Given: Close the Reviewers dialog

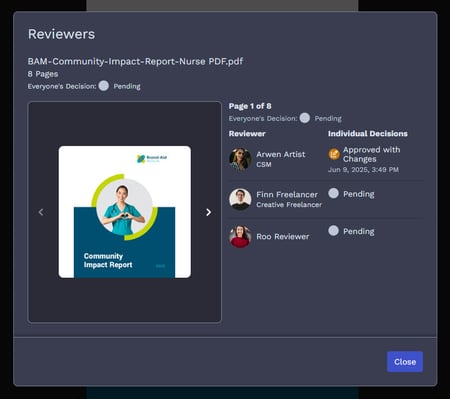Looking at the screenshot, I should click(x=405, y=362).
